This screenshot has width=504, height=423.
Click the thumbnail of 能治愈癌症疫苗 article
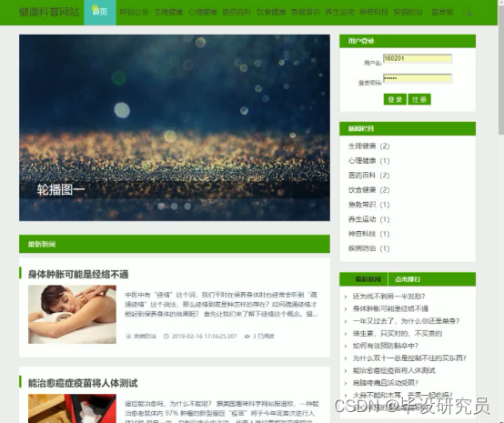click(x=72, y=408)
